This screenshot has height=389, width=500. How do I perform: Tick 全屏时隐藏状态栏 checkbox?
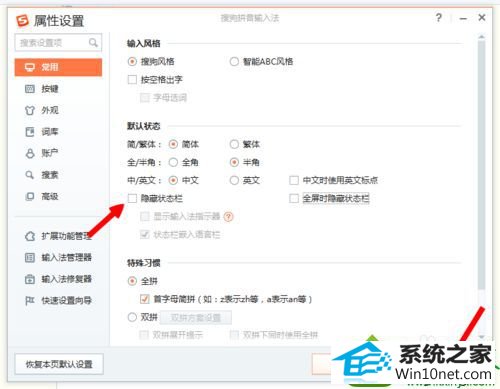[x=294, y=198]
